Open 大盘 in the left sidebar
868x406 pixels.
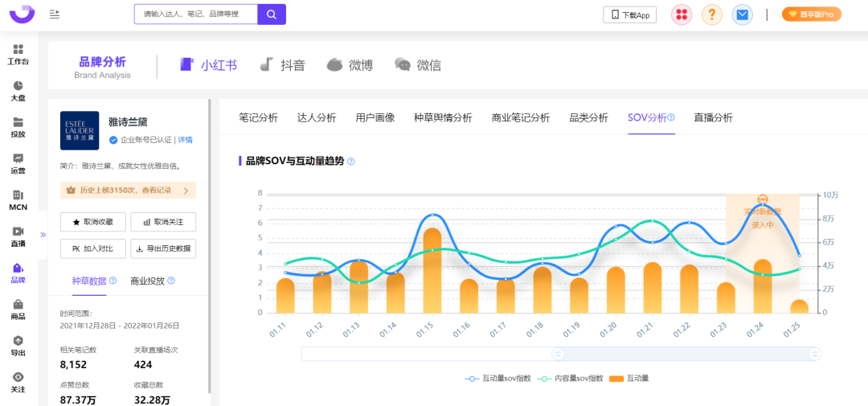18,92
